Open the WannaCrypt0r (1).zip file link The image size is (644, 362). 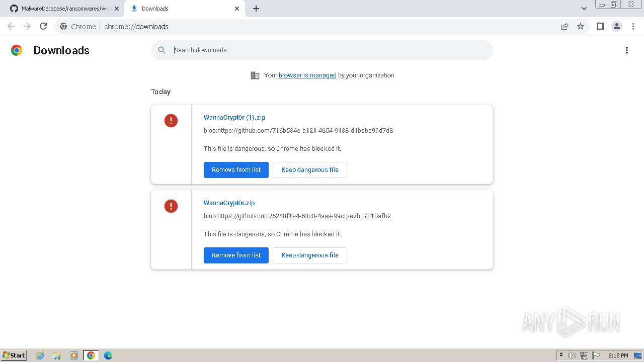point(234,117)
